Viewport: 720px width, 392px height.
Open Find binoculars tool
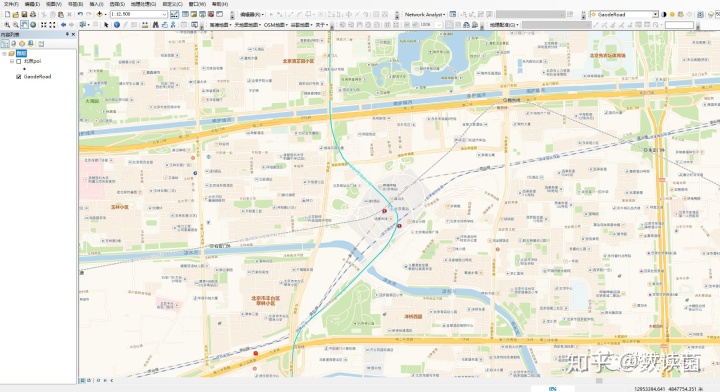pyautogui.click(x=156, y=24)
